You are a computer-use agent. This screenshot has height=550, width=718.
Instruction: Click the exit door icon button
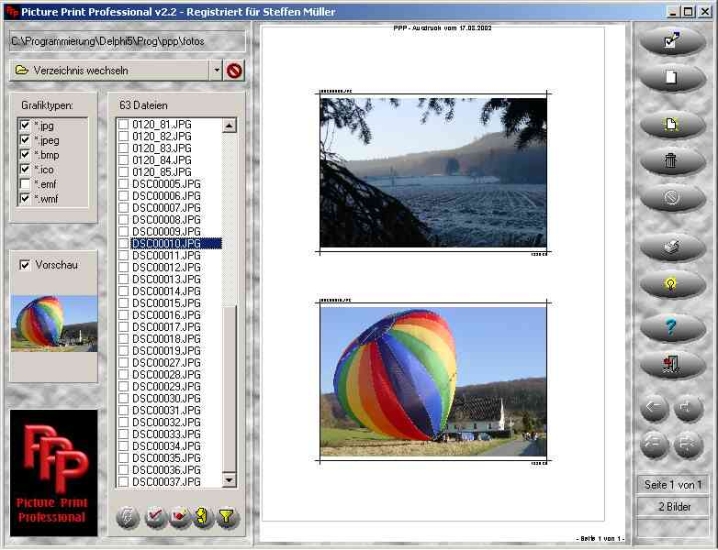671,365
